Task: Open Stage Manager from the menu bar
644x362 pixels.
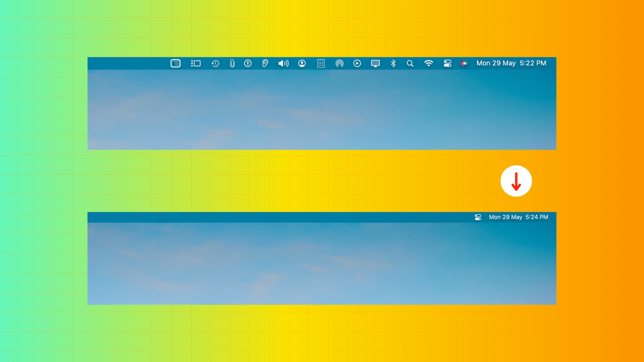Action: tap(196, 63)
